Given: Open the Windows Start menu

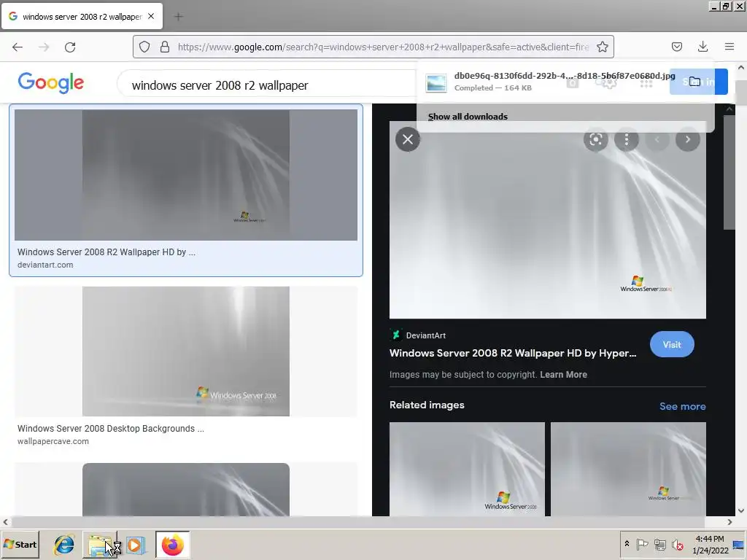Looking at the screenshot, I should (20, 544).
